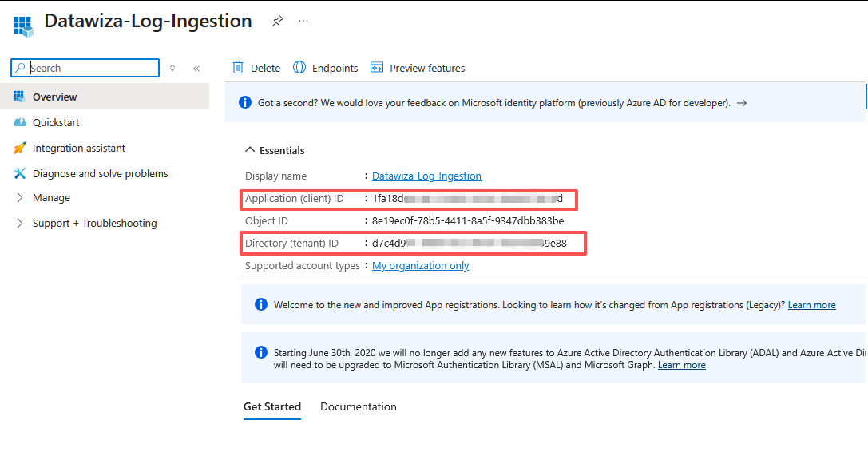Click the feedback banner arrow
The height and width of the screenshot is (452, 868).
(x=742, y=103)
